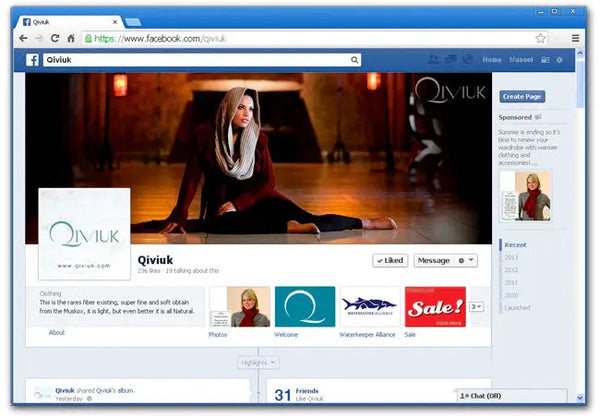Open the Welcome app thumbnail

[x=305, y=307]
